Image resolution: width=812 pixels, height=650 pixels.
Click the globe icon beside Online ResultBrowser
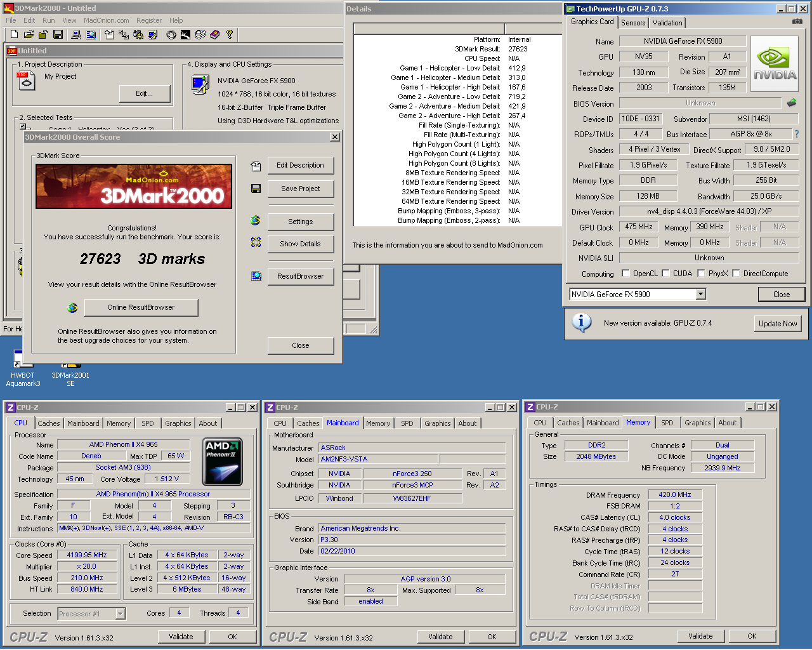(x=72, y=308)
